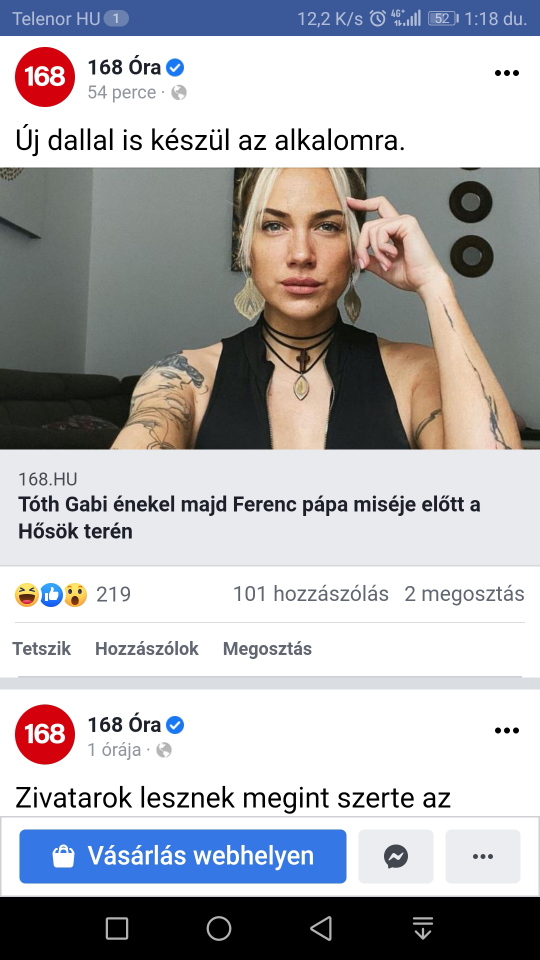540x960 pixels.
Task: Tap the reaction emojis next to 219
Action: (x=51, y=594)
